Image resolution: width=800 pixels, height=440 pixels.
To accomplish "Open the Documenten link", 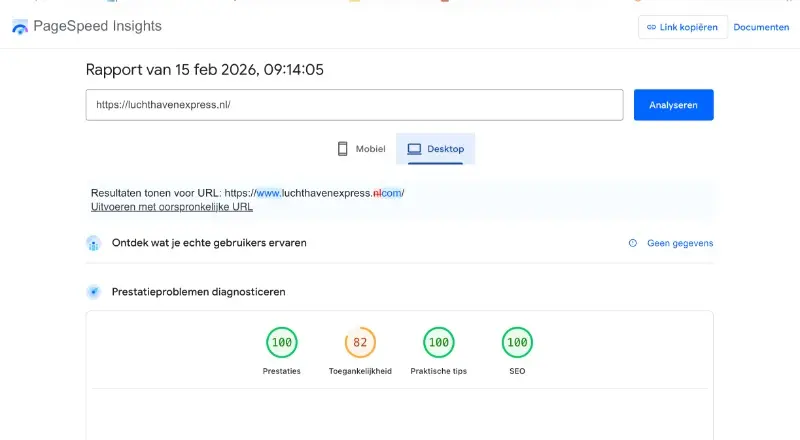I will (761, 27).
